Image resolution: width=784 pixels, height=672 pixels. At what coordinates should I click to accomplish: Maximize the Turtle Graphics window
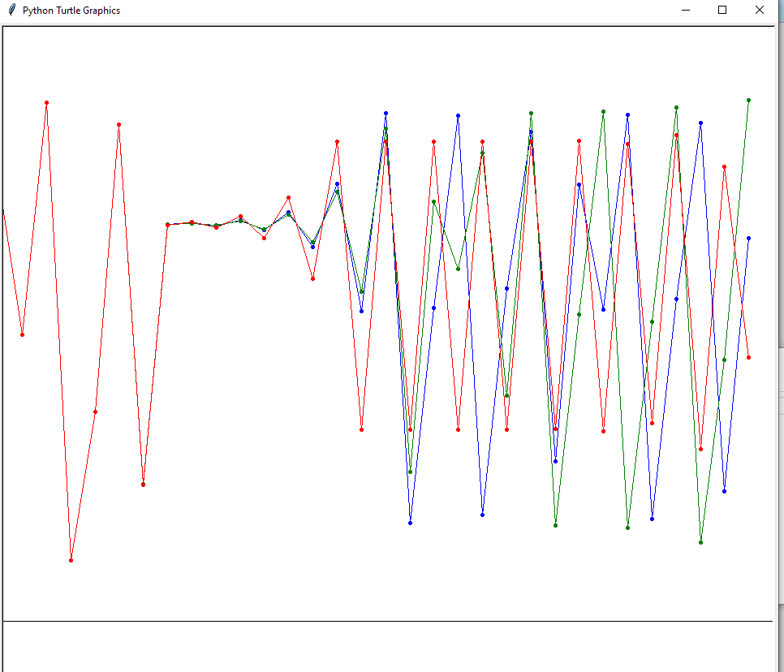(x=722, y=11)
